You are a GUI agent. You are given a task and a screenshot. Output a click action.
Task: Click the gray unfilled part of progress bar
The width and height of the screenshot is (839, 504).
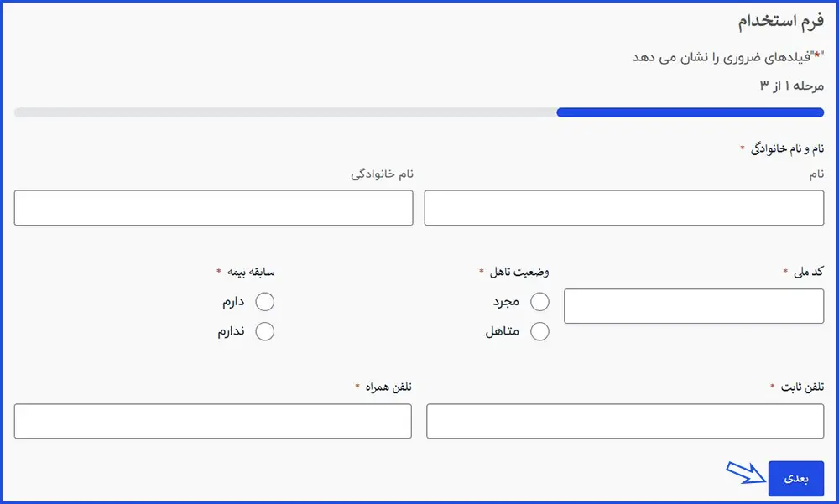[x=285, y=112]
